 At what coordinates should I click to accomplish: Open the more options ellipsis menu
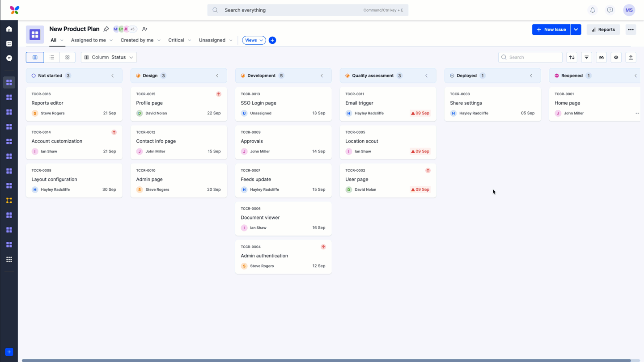coord(631,29)
